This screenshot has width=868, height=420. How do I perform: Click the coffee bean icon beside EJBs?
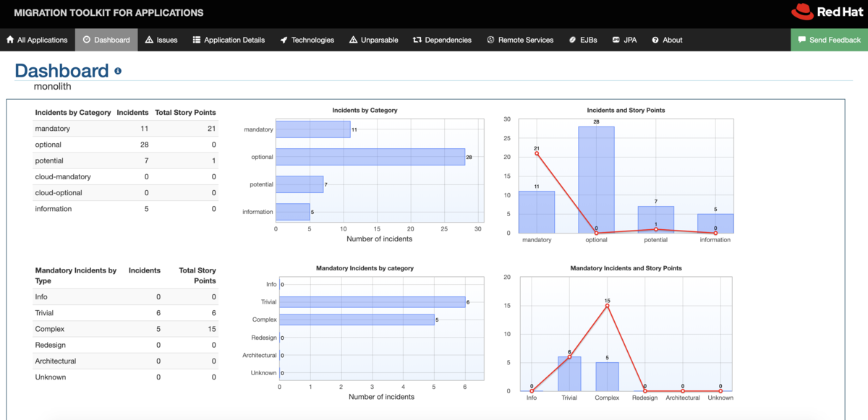point(572,40)
